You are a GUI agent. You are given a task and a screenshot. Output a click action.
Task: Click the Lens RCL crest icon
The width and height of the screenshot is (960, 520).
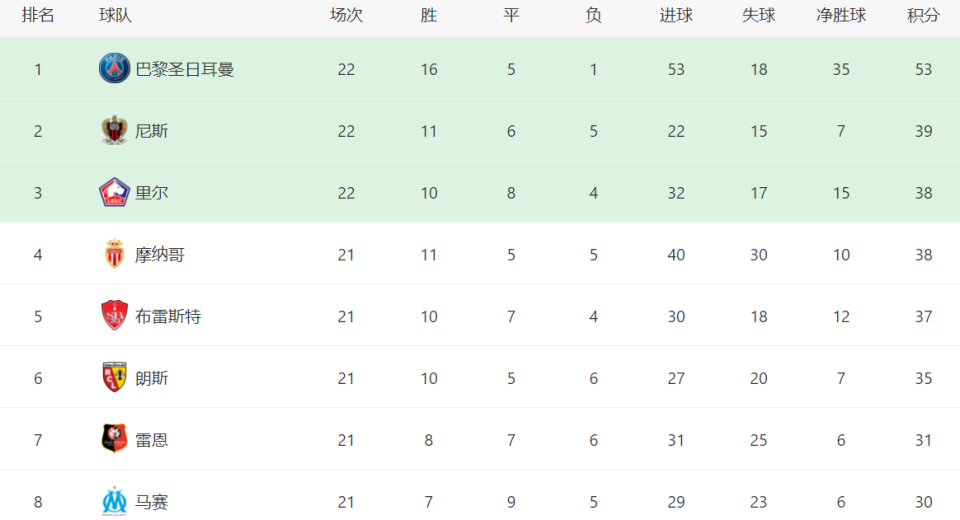coord(114,377)
